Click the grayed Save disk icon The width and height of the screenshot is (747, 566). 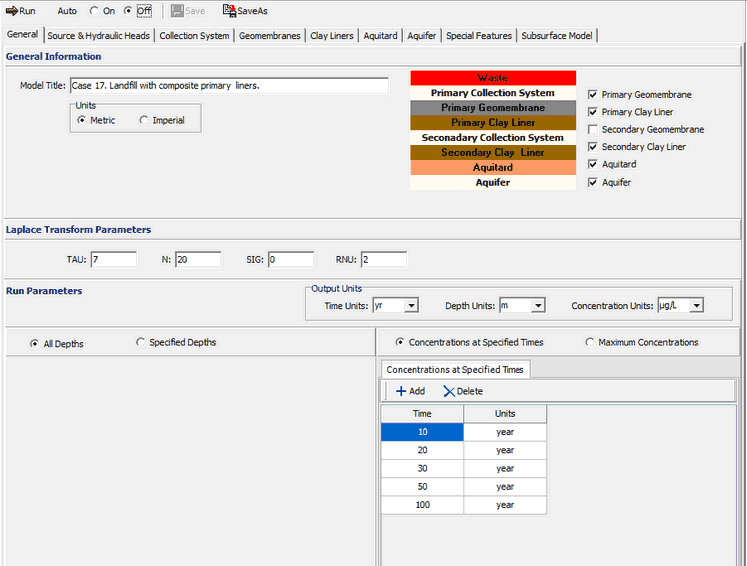[177, 11]
